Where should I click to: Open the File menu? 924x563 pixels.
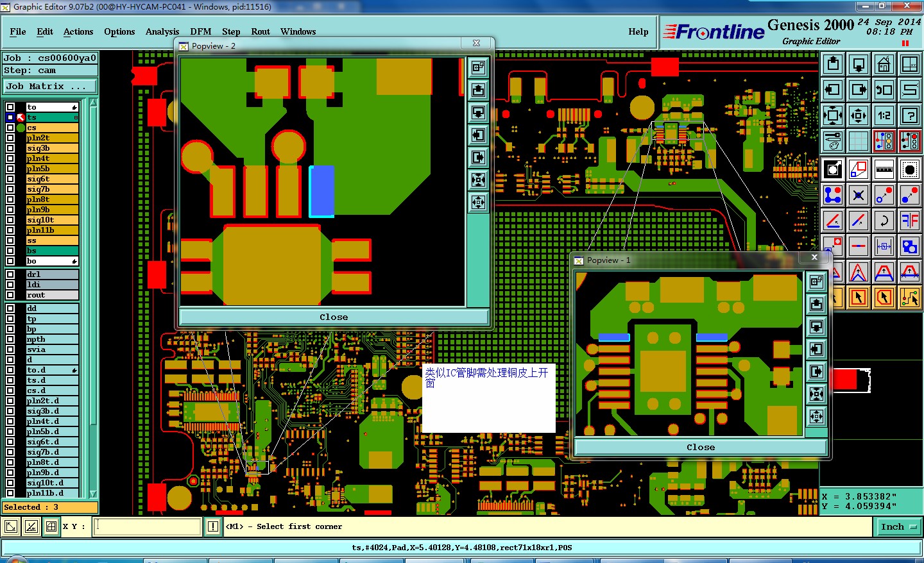pyautogui.click(x=18, y=31)
